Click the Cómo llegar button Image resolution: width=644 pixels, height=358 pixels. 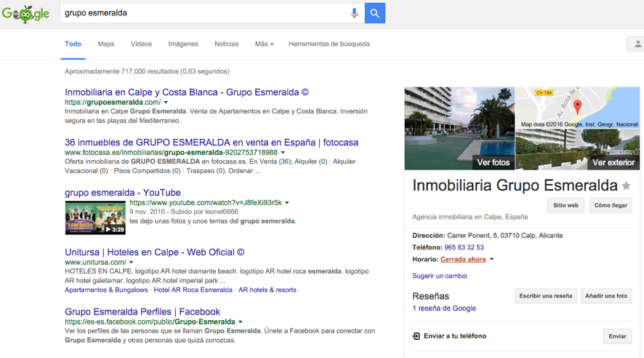(x=611, y=205)
